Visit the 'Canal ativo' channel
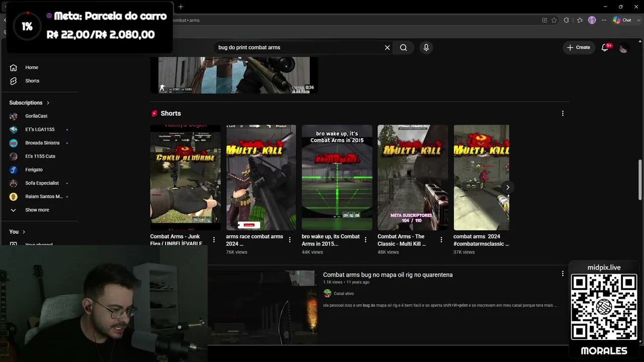 click(x=344, y=294)
